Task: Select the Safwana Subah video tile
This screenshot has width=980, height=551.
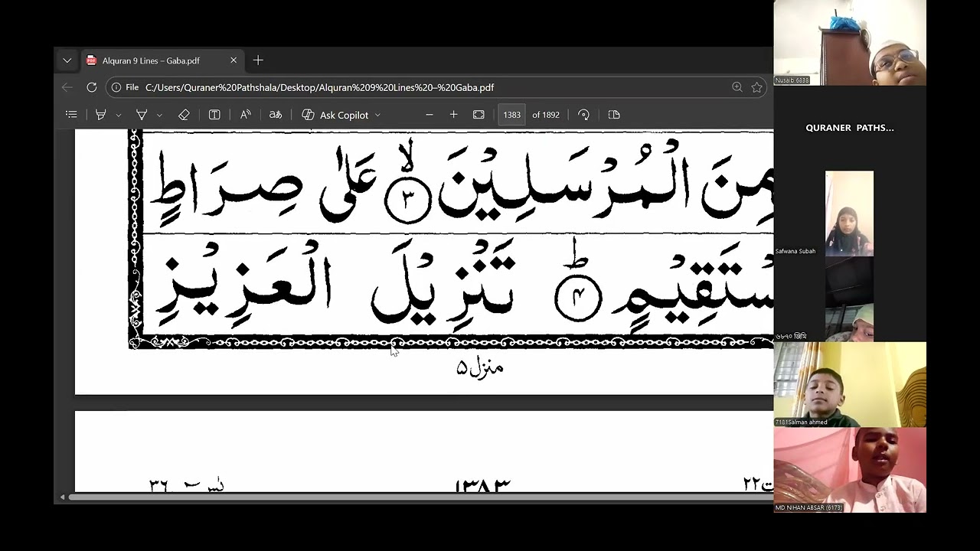Action: click(849, 214)
